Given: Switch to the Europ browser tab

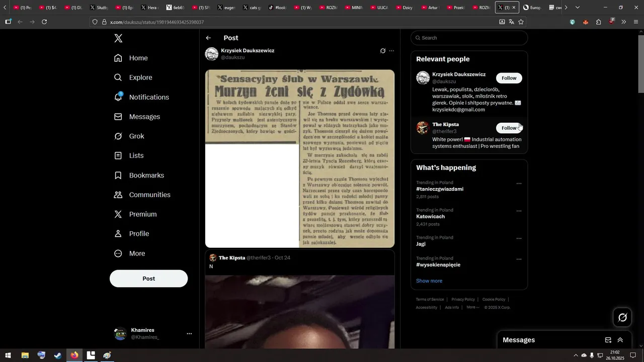Looking at the screenshot, I should tap(532, 8).
